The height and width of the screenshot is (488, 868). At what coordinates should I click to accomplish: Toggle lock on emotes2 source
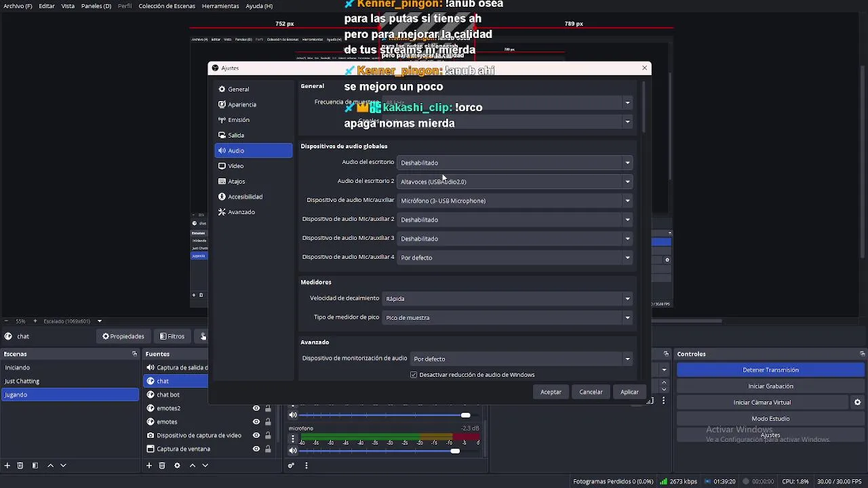pyautogui.click(x=268, y=408)
